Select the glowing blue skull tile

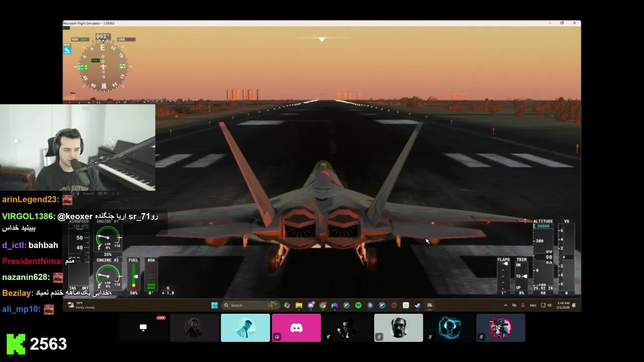coord(449,328)
